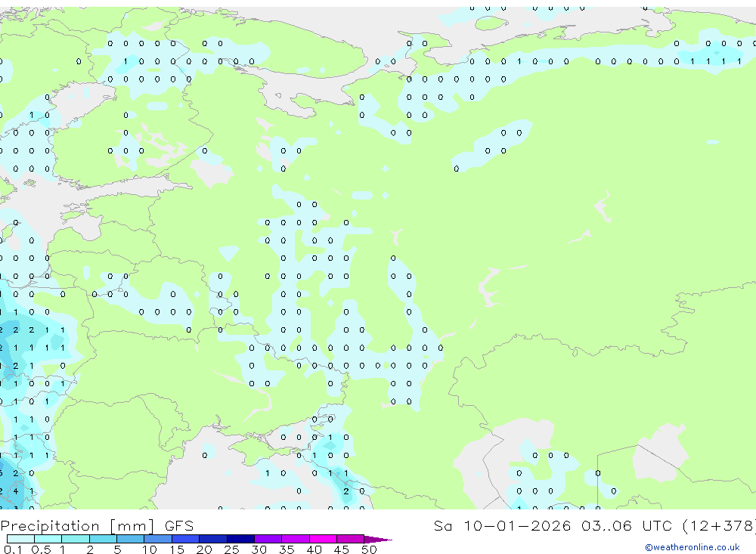This screenshot has height=554, width=756.
Task: Click the legend arrow tip above 50 mm
Action: pos(378,540)
